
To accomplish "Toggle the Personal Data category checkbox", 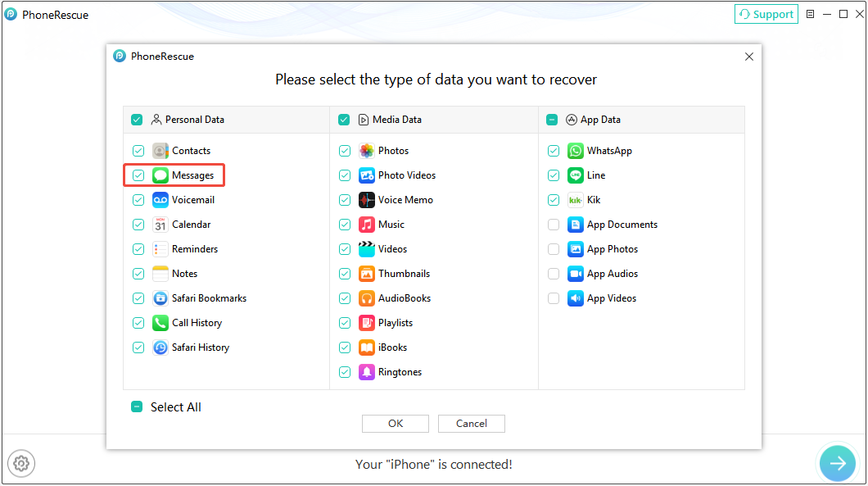I will click(x=137, y=120).
